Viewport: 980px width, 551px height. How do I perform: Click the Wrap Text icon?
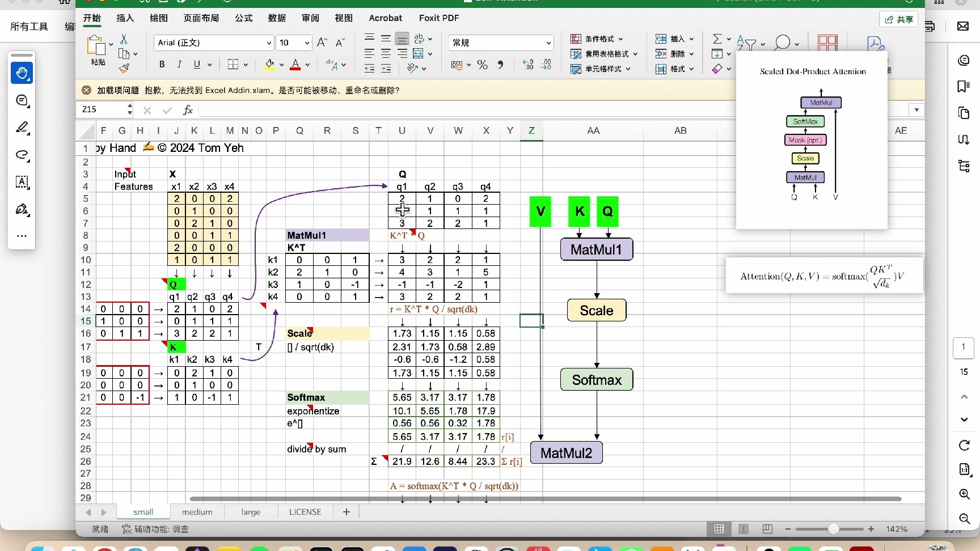point(419,39)
